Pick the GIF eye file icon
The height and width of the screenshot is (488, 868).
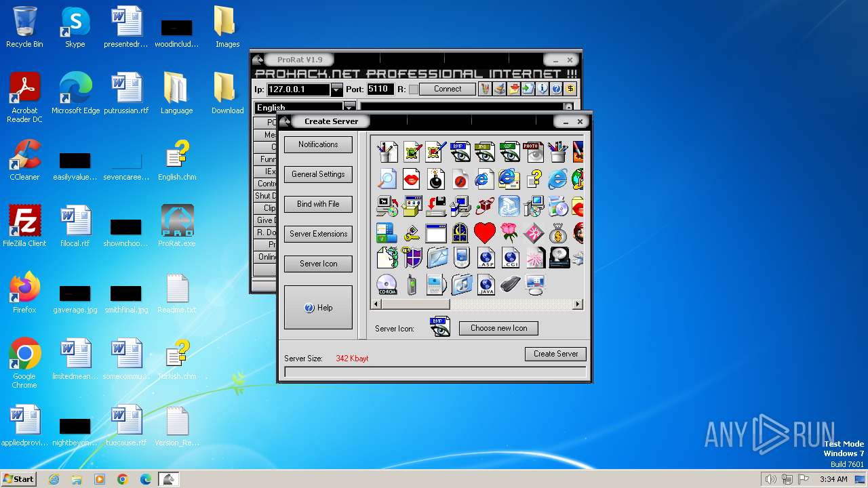pyautogui.click(x=509, y=151)
